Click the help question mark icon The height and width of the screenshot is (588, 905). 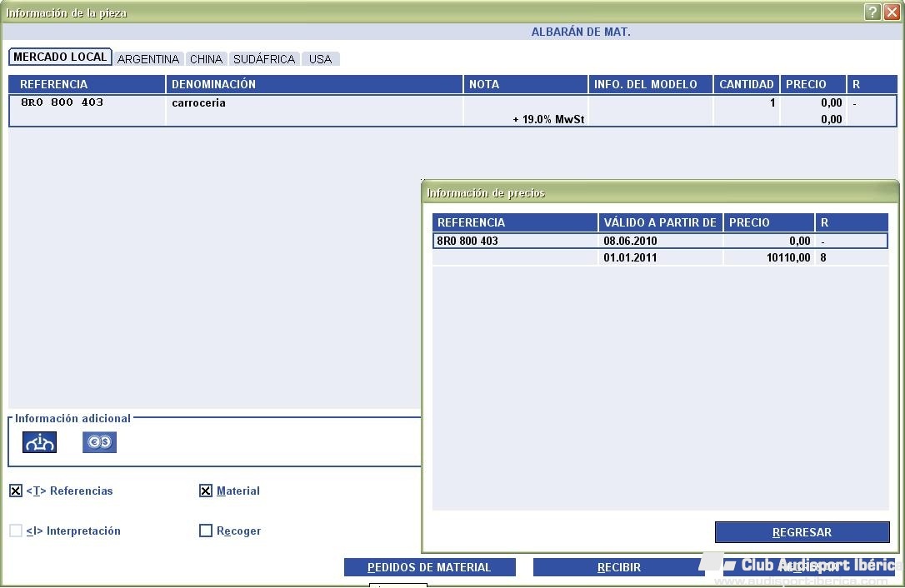coord(872,12)
